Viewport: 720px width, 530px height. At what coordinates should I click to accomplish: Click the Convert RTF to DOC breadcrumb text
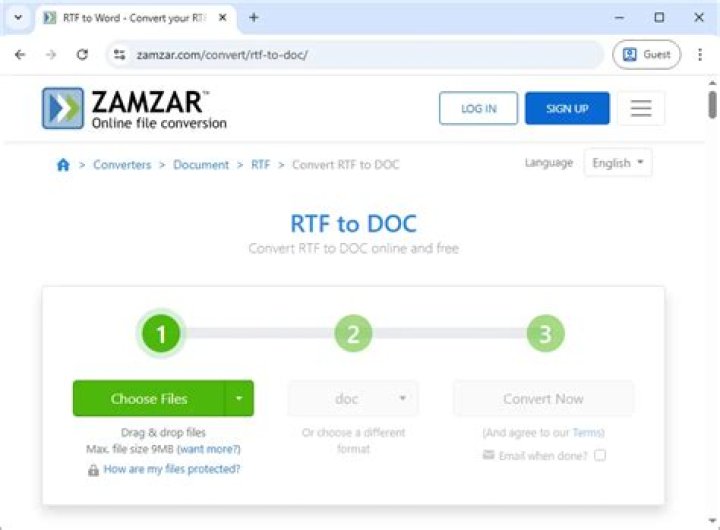345,164
